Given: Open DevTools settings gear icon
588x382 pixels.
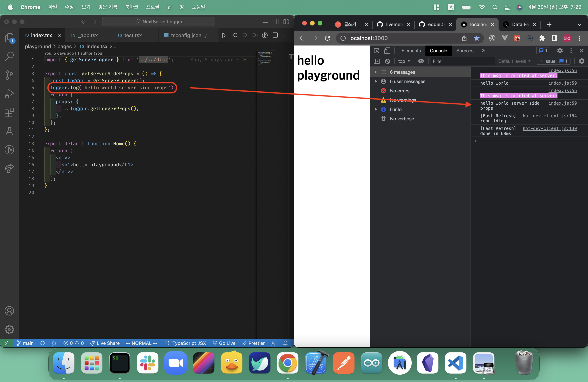Looking at the screenshot, I should tap(560, 51).
